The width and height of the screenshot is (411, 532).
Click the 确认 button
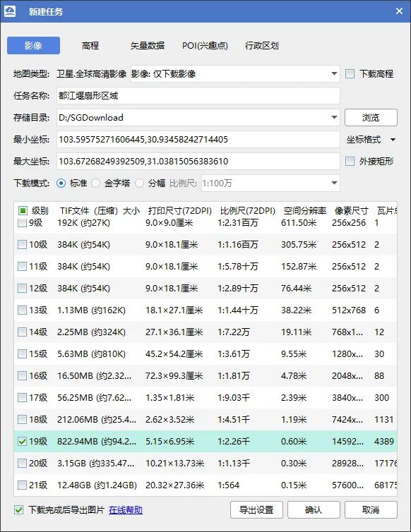click(314, 509)
